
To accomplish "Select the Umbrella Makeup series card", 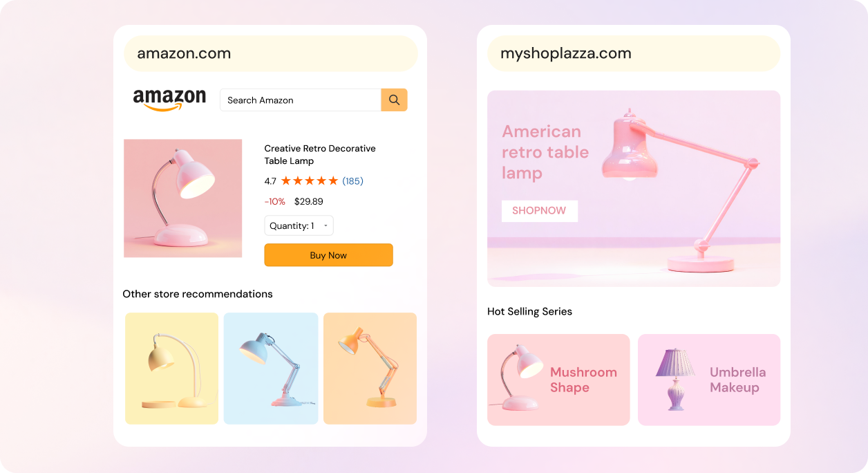I will point(709,380).
